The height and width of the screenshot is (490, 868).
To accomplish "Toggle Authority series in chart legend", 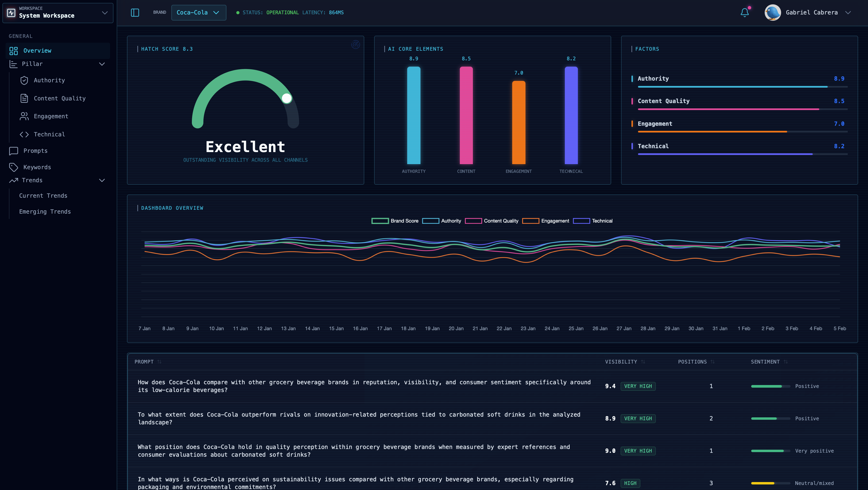I will click(441, 221).
